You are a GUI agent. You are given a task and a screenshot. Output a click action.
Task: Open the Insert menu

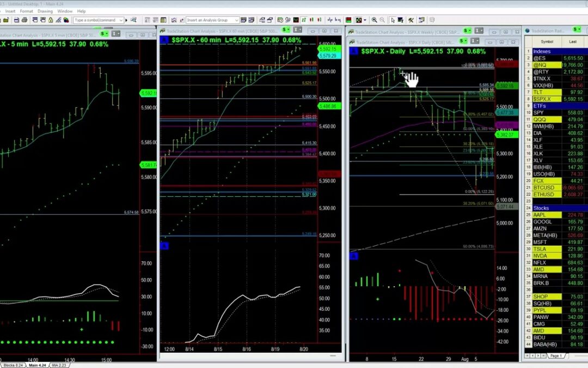(10, 11)
